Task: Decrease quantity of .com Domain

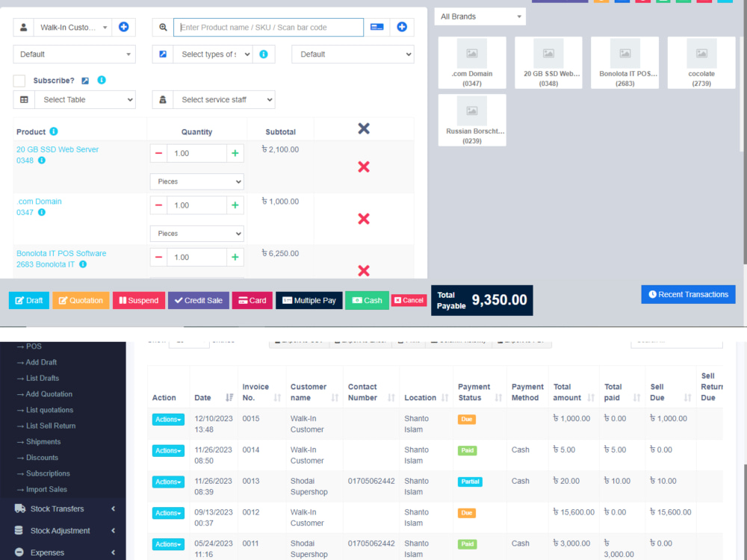Action: 158,205
